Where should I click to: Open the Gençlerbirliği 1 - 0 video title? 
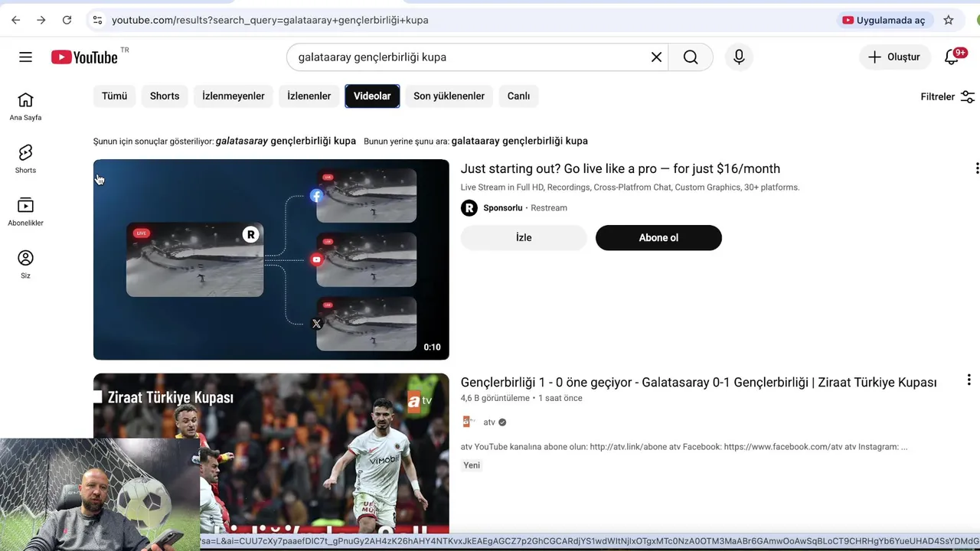698,382
